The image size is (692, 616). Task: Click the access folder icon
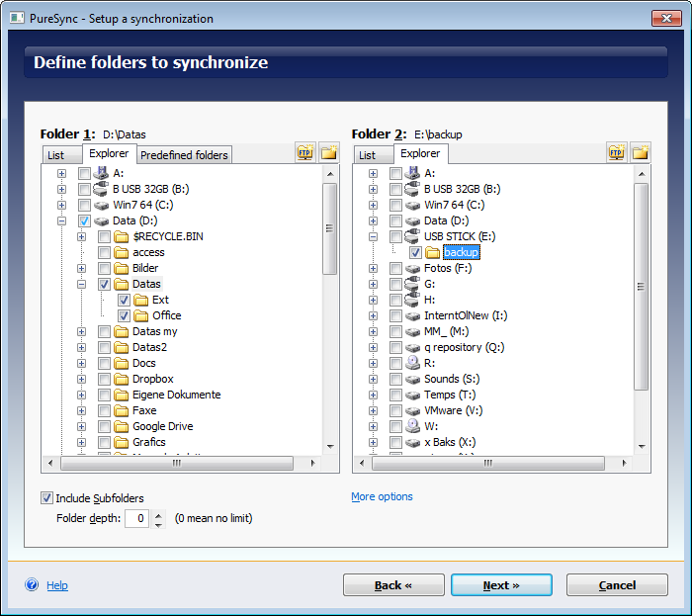[x=122, y=252]
